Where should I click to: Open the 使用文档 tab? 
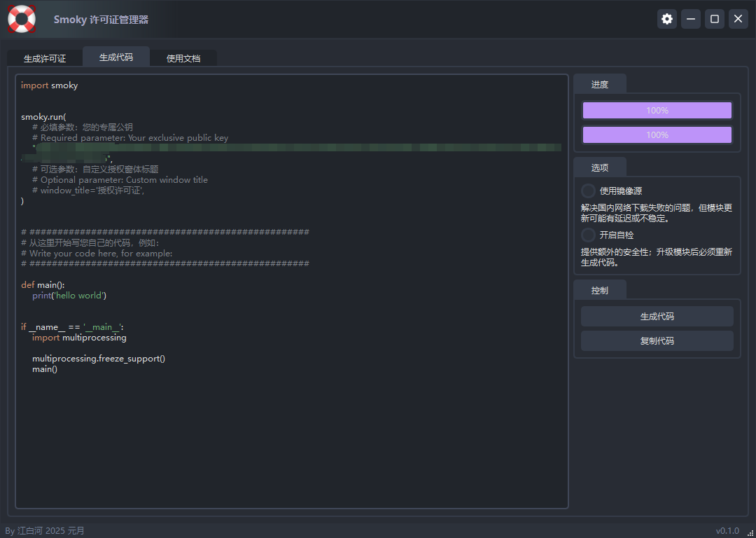pos(183,58)
